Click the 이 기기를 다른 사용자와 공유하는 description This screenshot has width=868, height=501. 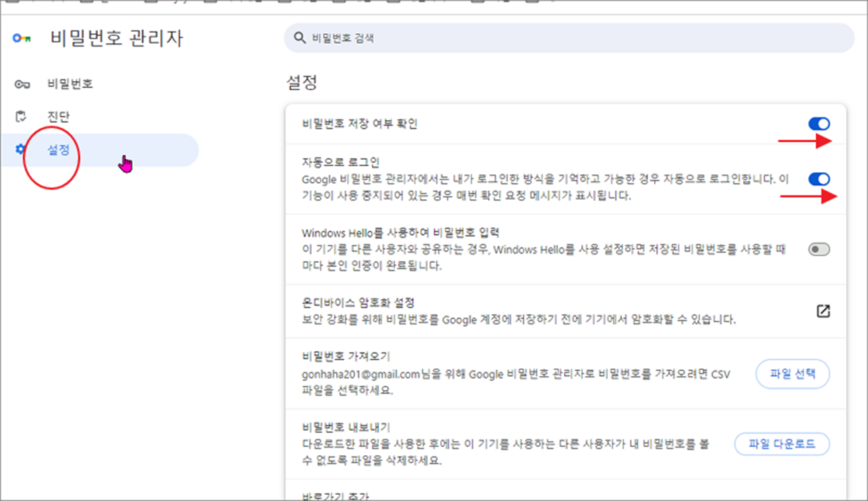point(544,257)
